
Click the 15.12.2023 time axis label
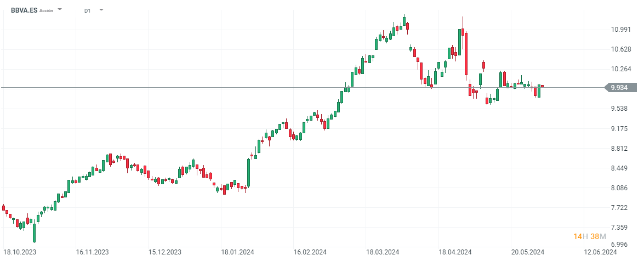pyautogui.click(x=166, y=252)
